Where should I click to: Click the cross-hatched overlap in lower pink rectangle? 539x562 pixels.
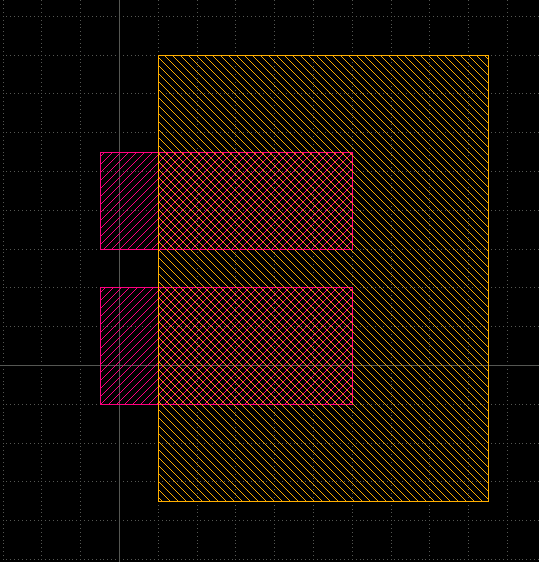click(256, 346)
